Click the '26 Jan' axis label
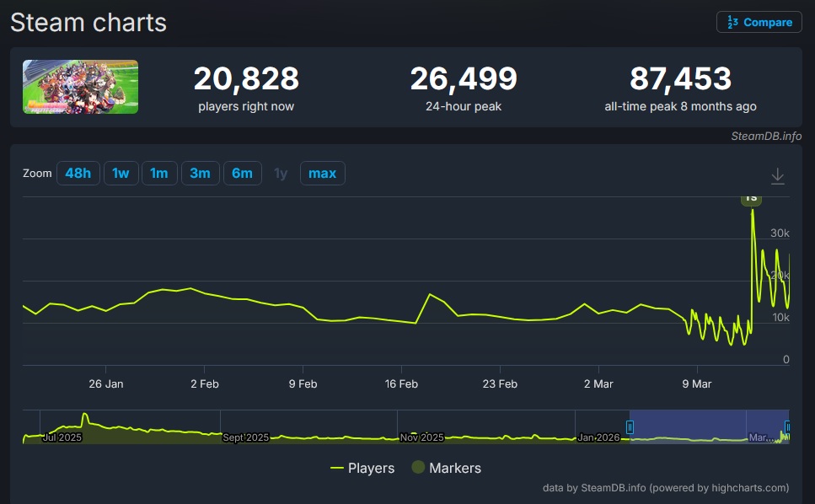This screenshot has width=815, height=504. click(106, 384)
